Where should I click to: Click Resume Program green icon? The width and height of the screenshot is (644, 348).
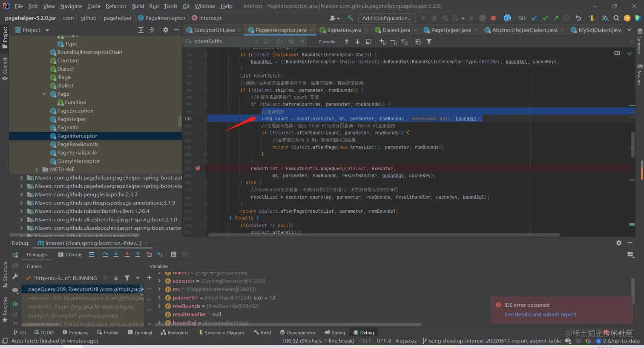(x=15, y=304)
